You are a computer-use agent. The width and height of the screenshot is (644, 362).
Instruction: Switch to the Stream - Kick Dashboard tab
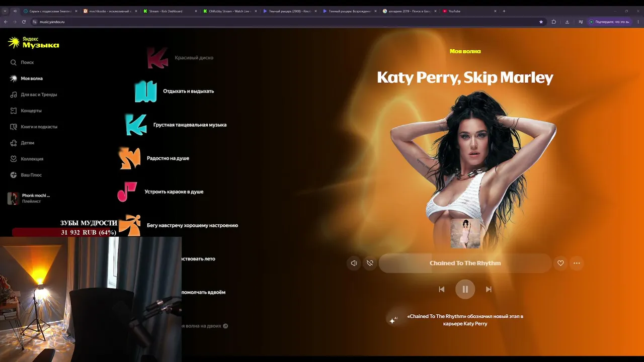(x=169, y=11)
